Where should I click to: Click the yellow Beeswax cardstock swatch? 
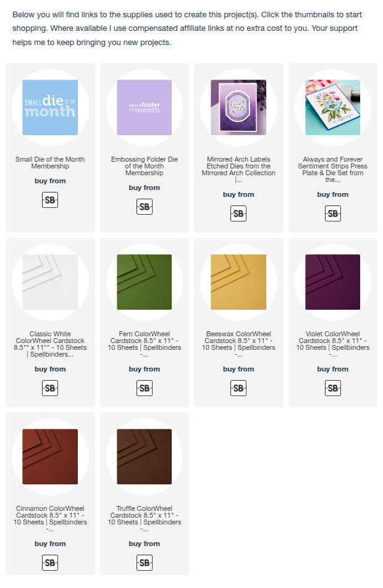point(238,282)
